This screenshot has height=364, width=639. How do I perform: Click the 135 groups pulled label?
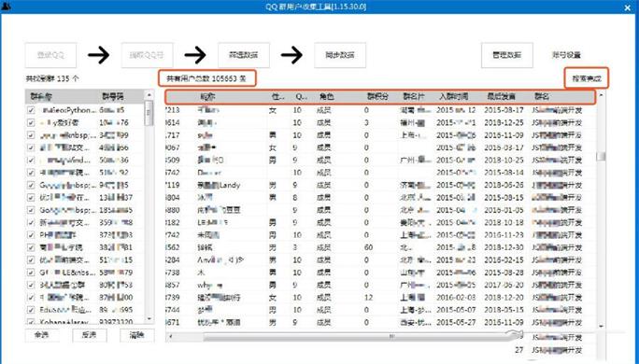click(52, 78)
